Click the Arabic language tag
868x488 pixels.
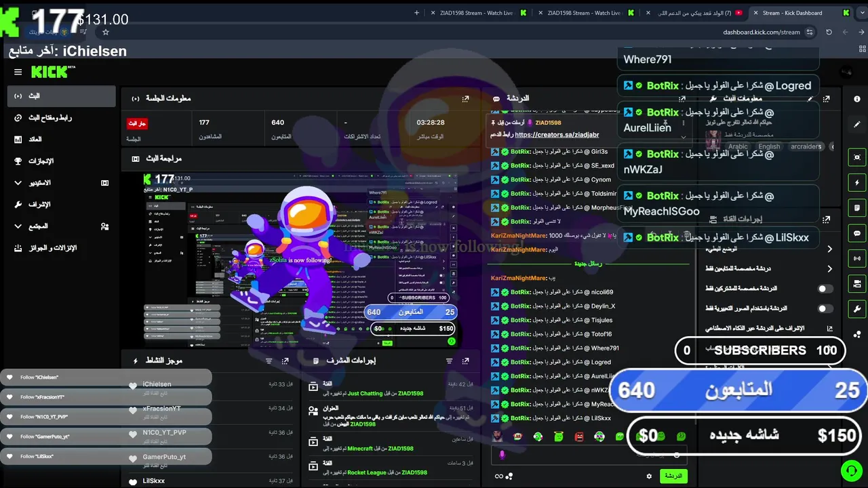pos(738,146)
